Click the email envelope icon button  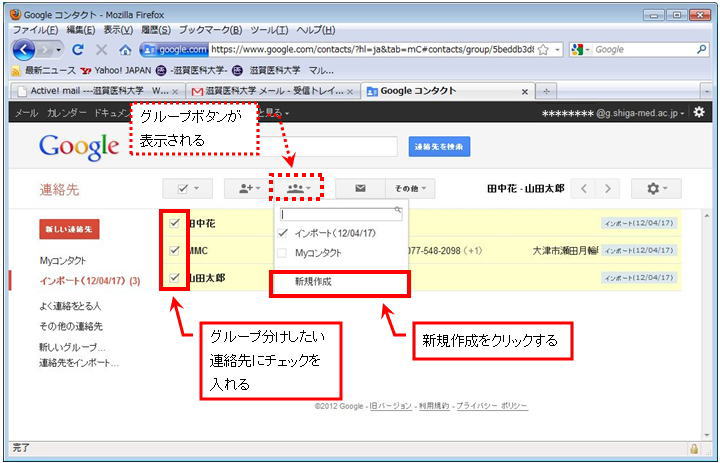tap(360, 188)
